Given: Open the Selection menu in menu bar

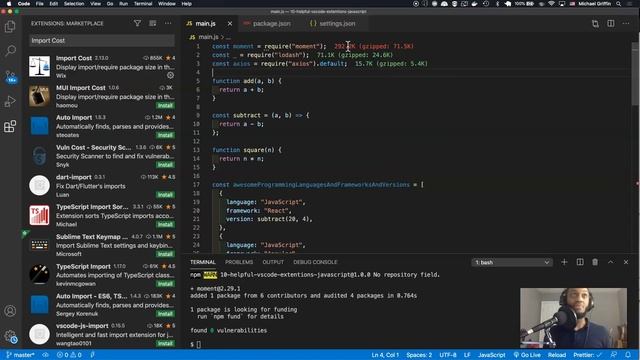Looking at the screenshot, I should pyautogui.click(x=74, y=4).
